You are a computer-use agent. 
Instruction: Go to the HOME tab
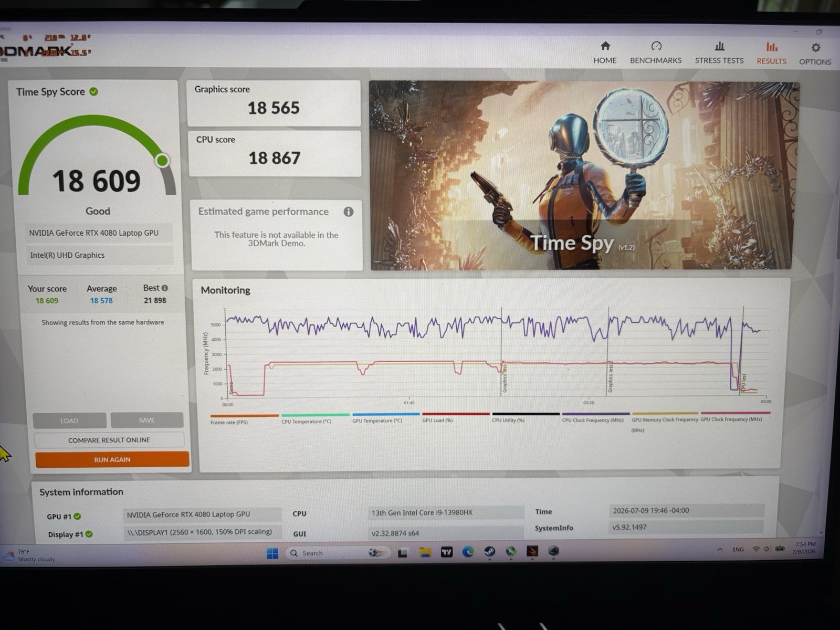(x=605, y=53)
